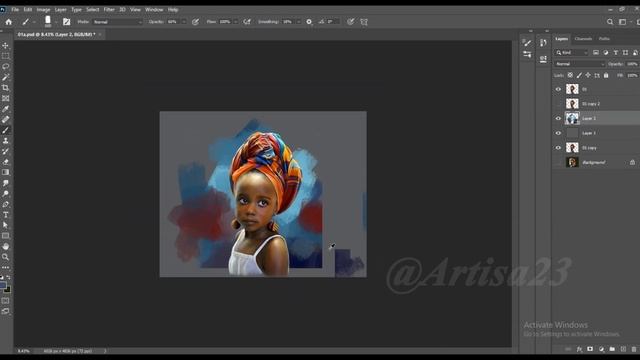Open the Opacity slider dropdown in options bar

tap(184, 22)
